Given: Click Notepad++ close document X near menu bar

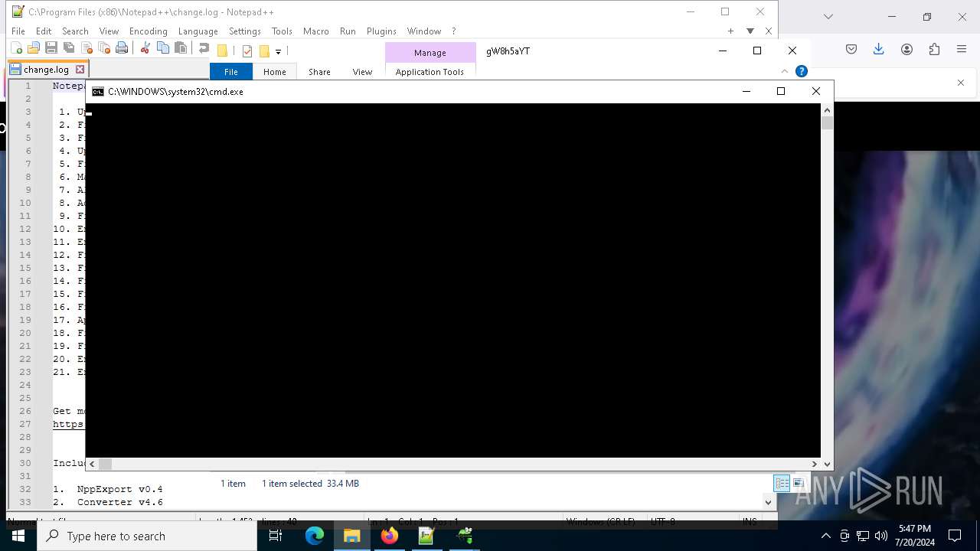Looking at the screenshot, I should [x=768, y=31].
